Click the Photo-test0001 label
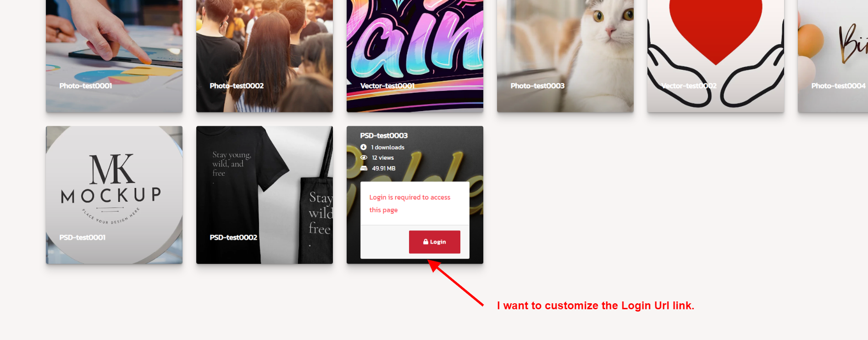This screenshot has width=868, height=340. point(86,86)
